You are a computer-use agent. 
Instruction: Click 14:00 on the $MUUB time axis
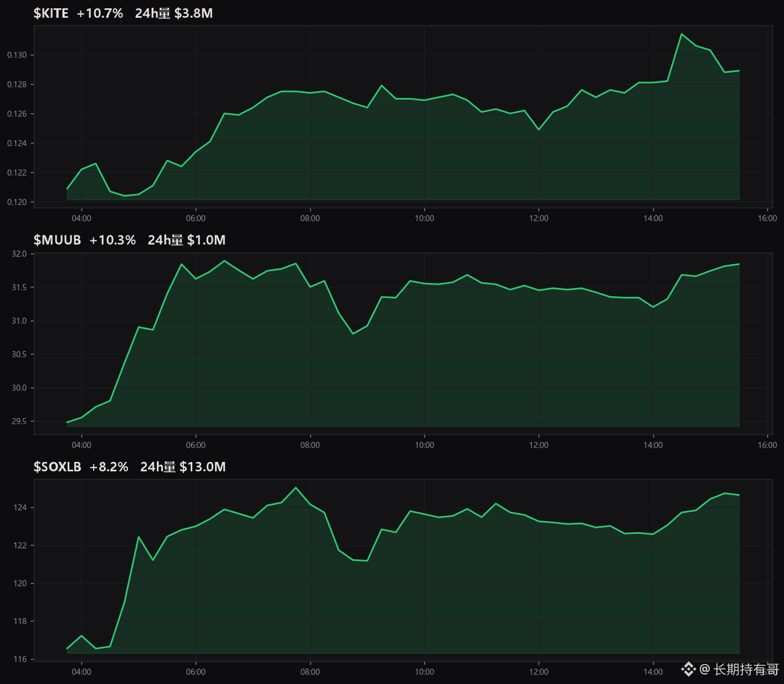pyautogui.click(x=653, y=445)
